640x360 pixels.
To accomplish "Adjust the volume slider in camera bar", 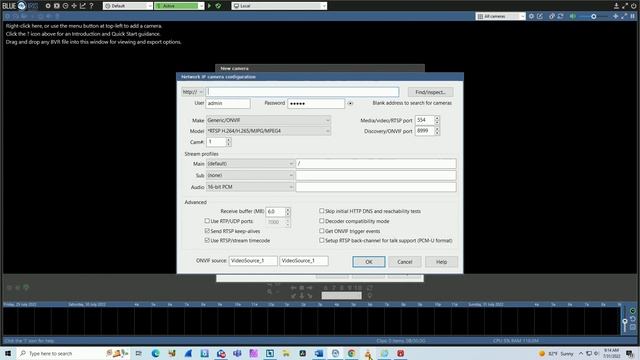I will tap(594, 16).
